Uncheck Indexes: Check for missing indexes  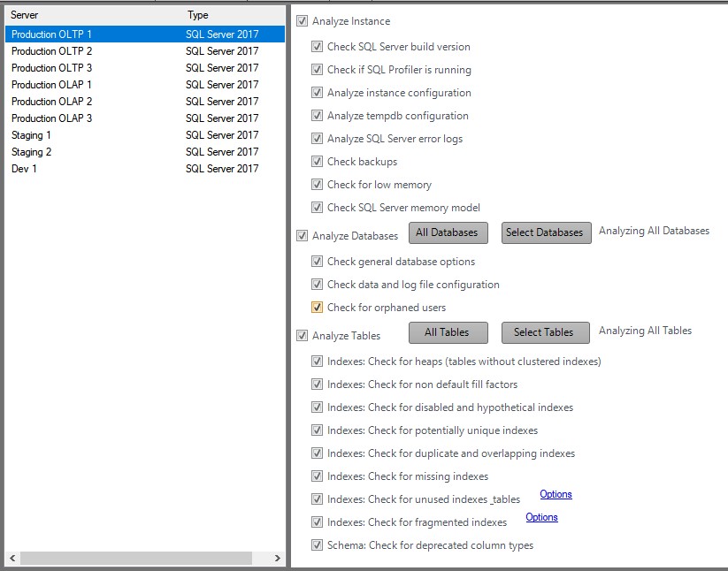coord(318,476)
